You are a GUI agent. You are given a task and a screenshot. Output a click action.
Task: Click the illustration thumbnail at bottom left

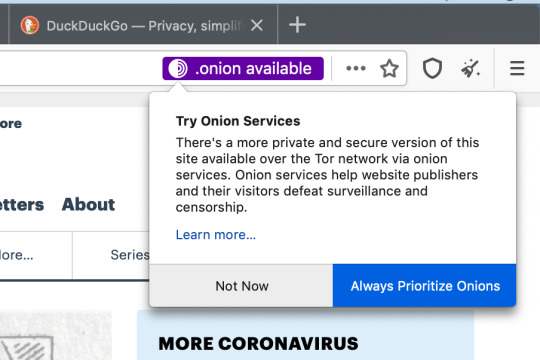pyautogui.click(x=56, y=335)
